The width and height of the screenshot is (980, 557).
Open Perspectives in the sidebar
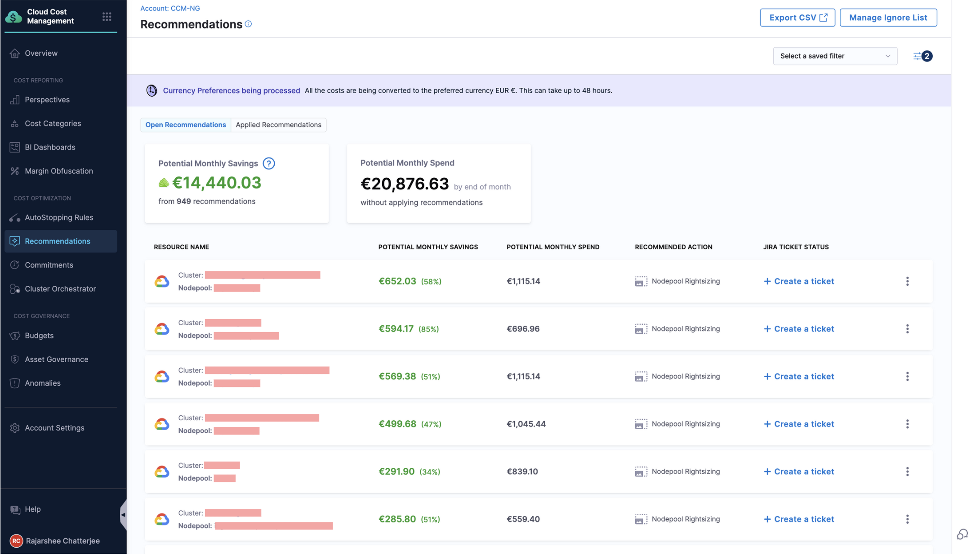pyautogui.click(x=47, y=99)
